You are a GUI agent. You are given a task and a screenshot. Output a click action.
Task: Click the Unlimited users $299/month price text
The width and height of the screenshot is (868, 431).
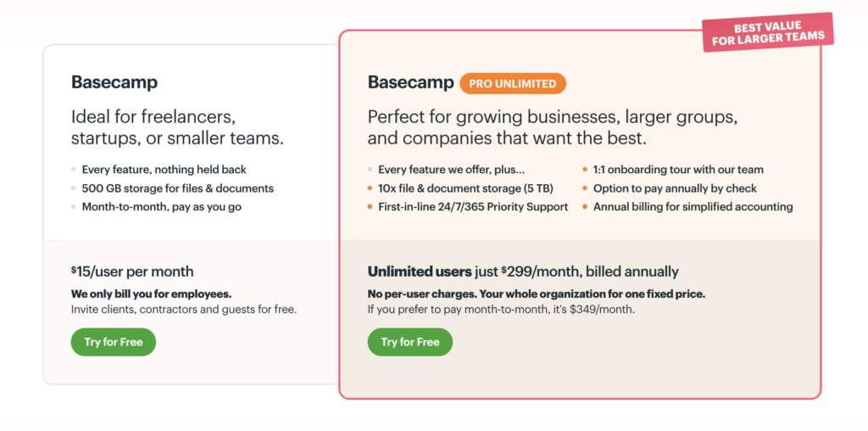(x=523, y=271)
